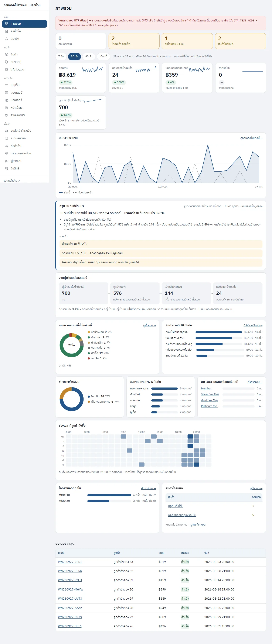The image size is (272, 644).
Task: Open จัดการโค้ด link
Action: (x=148, y=488)
